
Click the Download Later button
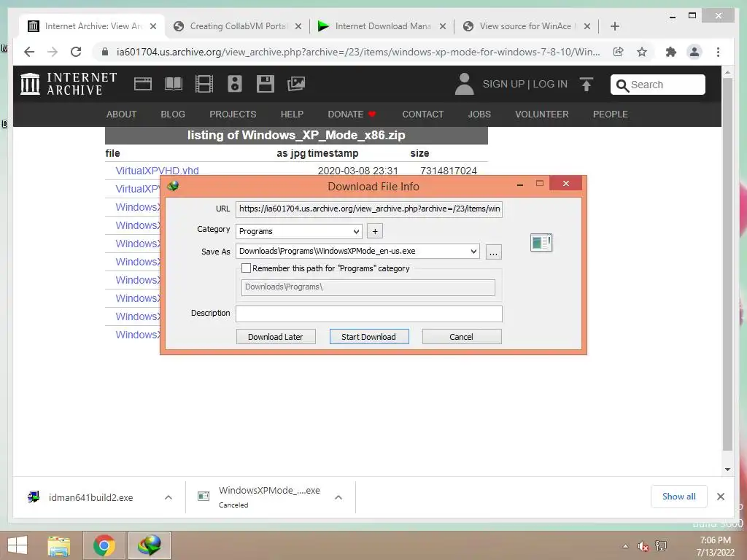[276, 337]
